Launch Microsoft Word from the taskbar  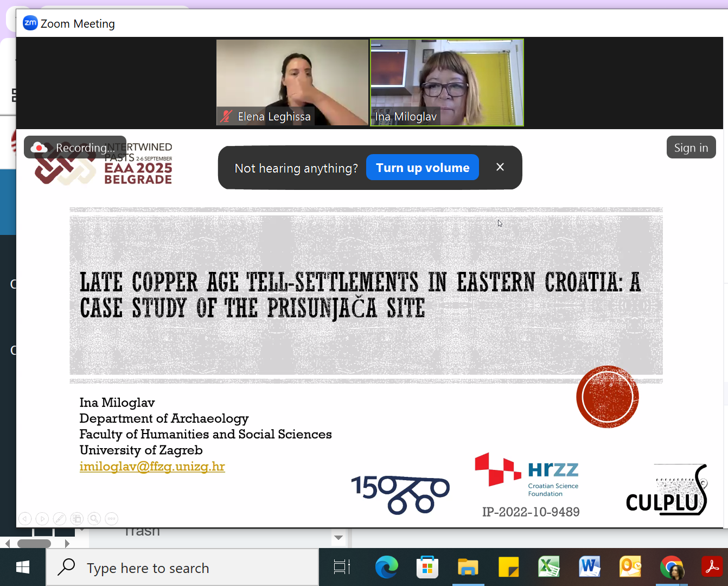590,568
